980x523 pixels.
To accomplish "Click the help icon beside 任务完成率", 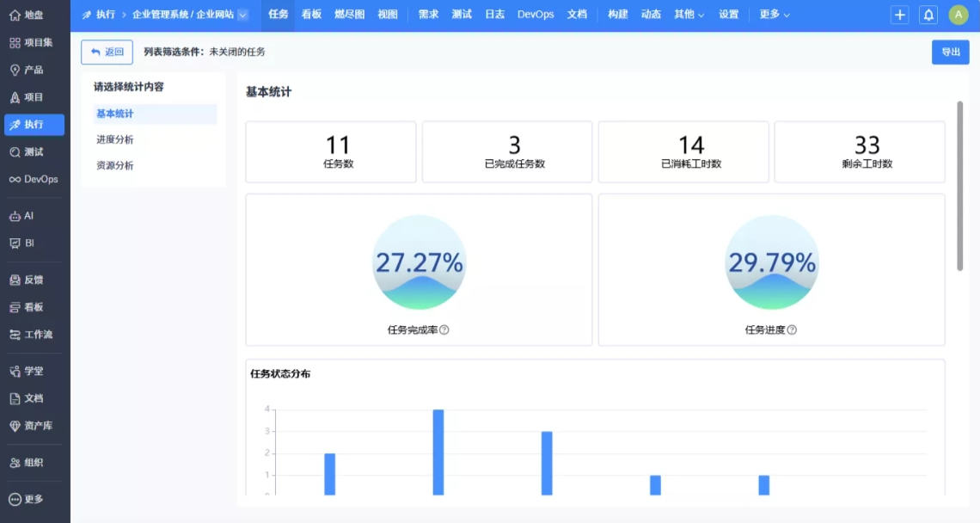I will click(x=444, y=329).
